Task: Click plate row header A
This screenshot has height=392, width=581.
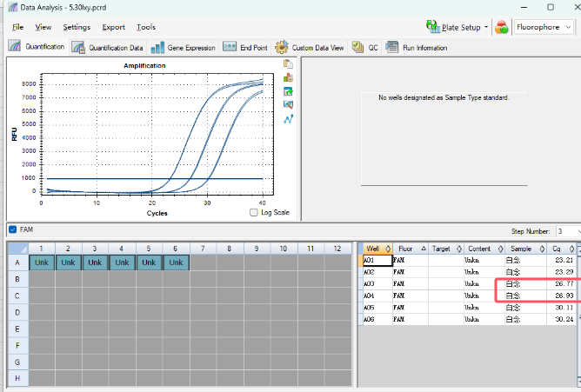Action: [x=17, y=262]
